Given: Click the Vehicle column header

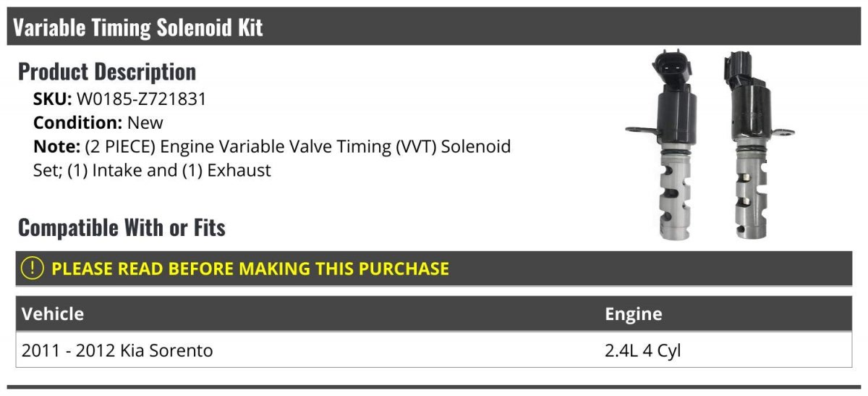Looking at the screenshot, I should [x=53, y=313].
